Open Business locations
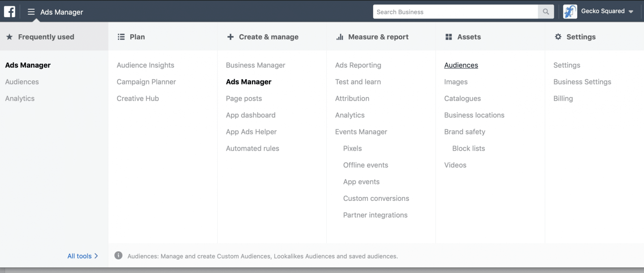 [x=474, y=115]
